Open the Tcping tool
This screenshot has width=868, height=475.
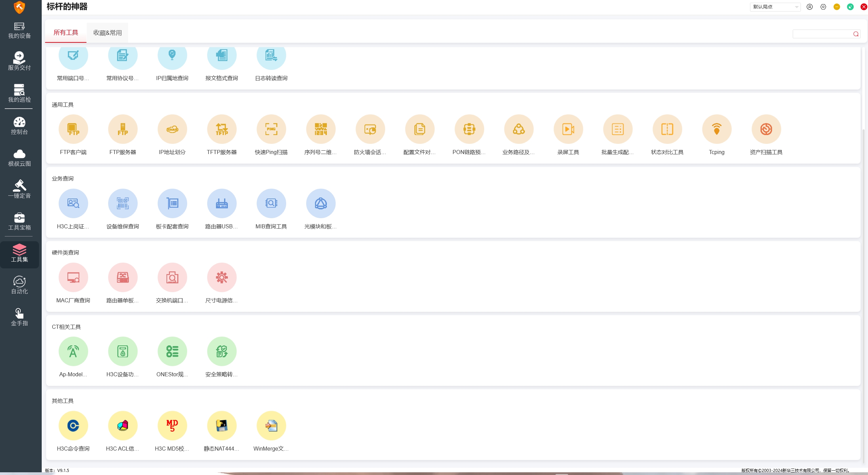point(716,129)
